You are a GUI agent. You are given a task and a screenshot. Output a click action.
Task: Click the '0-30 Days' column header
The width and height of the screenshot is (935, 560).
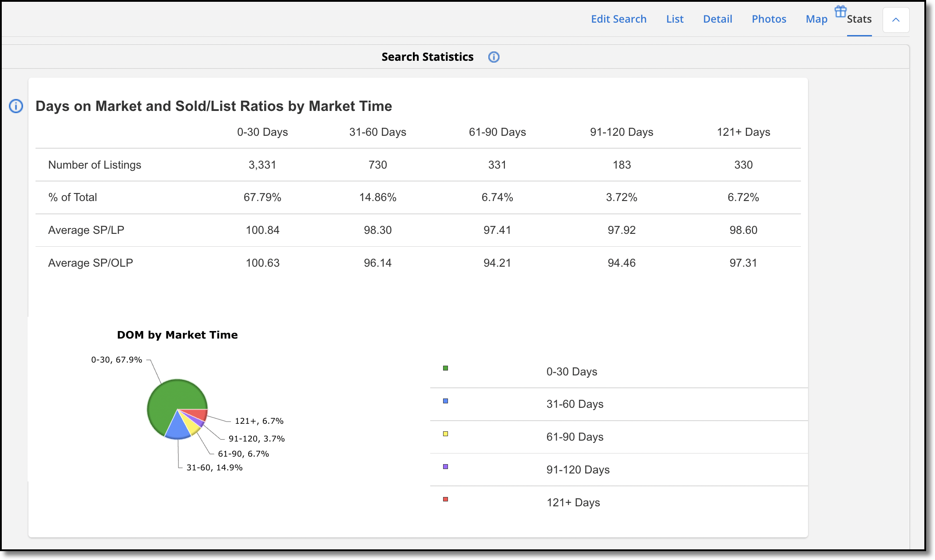(262, 132)
